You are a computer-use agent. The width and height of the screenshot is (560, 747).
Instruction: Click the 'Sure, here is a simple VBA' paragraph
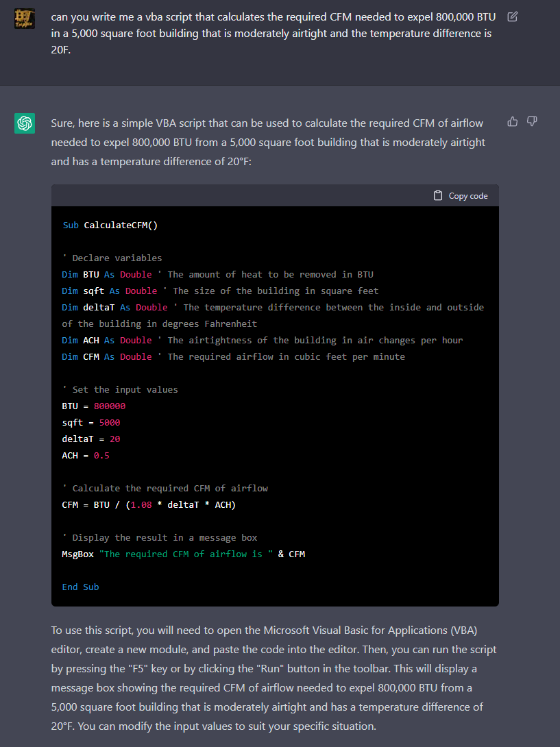pyautogui.click(x=268, y=143)
